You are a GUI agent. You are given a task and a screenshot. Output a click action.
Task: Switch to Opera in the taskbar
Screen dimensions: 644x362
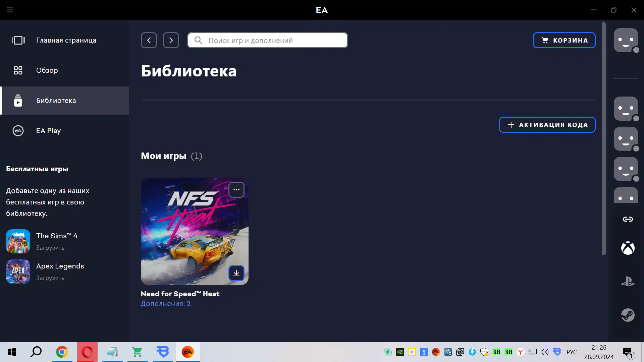[87, 352]
